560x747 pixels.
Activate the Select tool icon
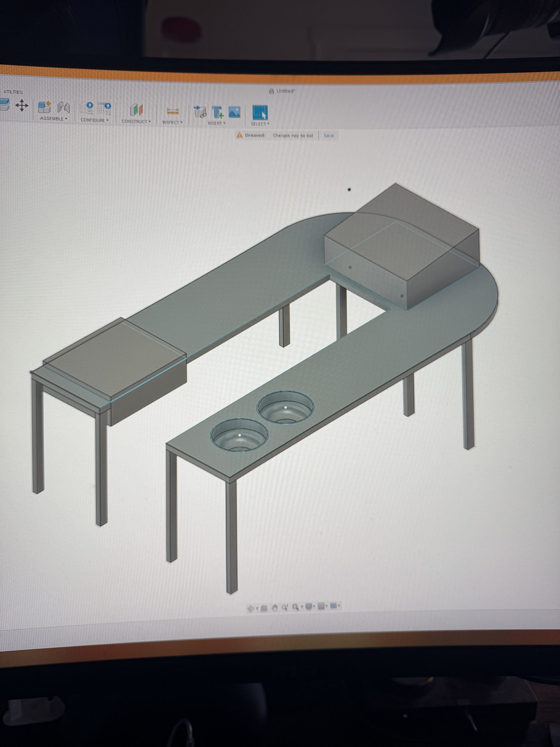pyautogui.click(x=260, y=113)
